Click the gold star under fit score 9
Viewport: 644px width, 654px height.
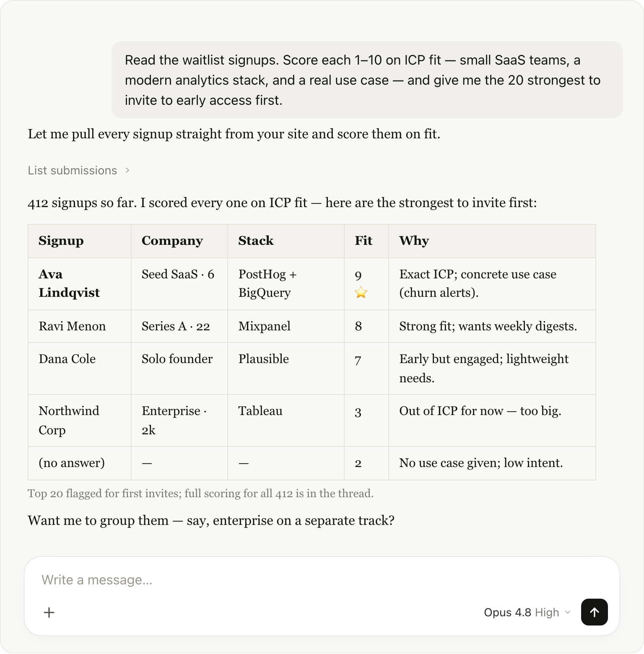(x=361, y=292)
